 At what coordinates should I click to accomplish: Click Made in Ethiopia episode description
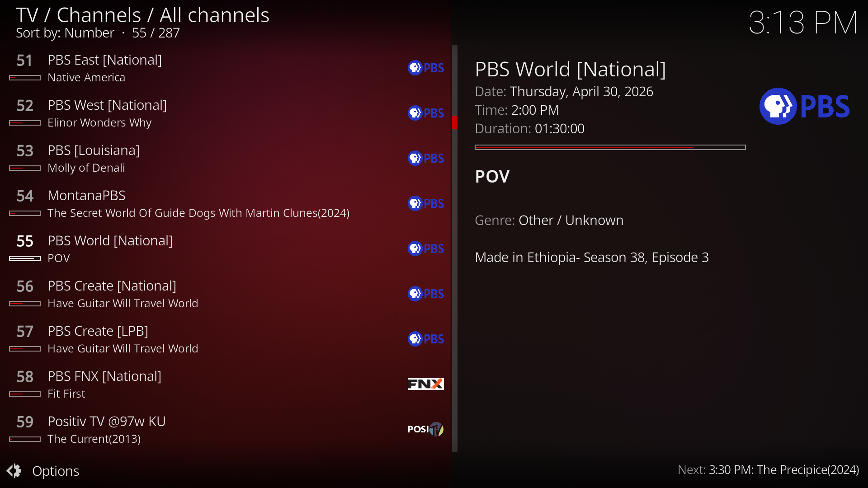click(x=592, y=257)
